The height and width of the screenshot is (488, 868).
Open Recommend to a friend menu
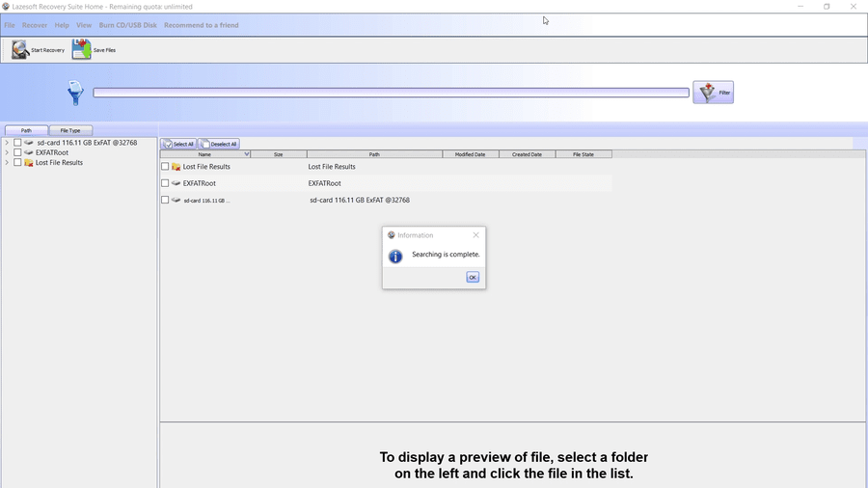tap(201, 25)
